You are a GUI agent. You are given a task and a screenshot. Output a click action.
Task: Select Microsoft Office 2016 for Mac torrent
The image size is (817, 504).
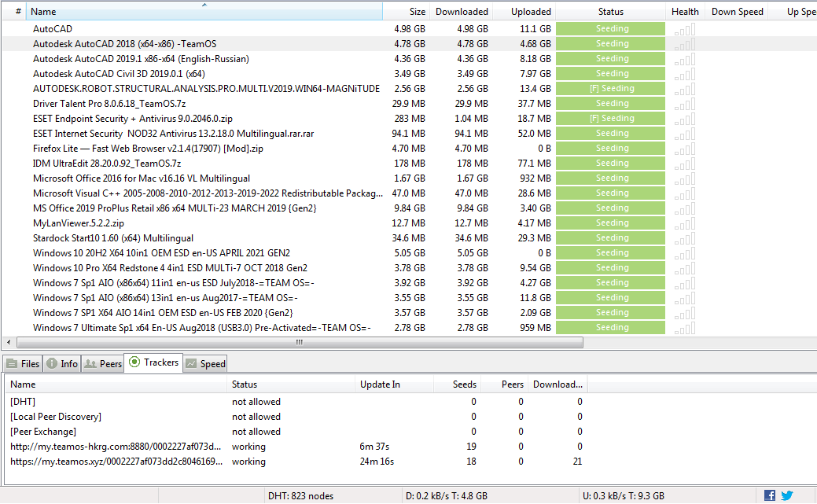142,178
